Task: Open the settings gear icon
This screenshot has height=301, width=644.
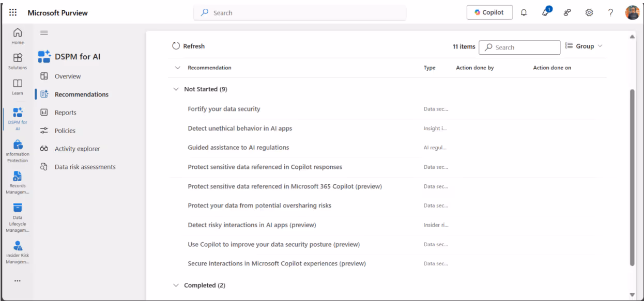Action: [589, 12]
